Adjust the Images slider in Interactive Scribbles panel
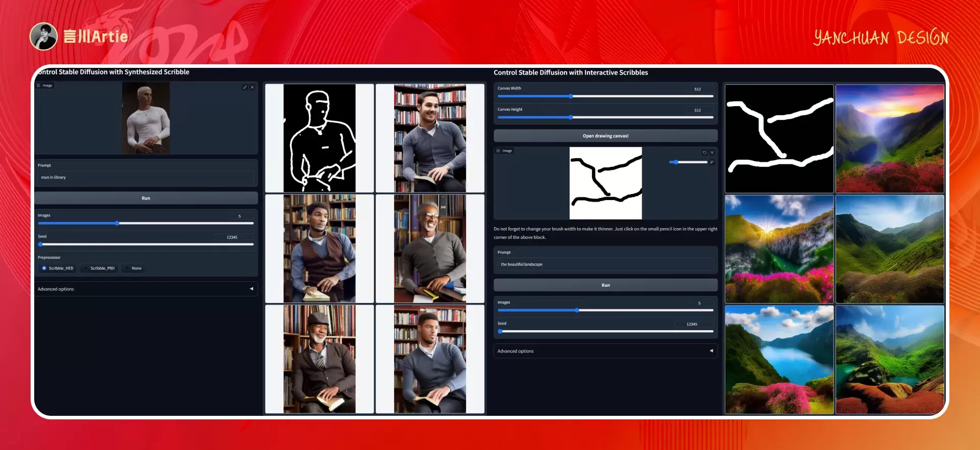 pos(605,310)
